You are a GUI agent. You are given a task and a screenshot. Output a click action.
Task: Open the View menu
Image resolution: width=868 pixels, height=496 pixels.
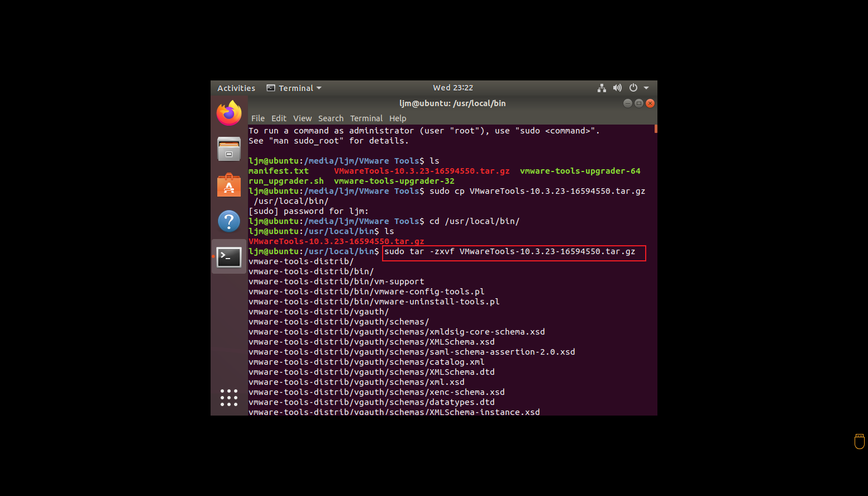pyautogui.click(x=302, y=118)
